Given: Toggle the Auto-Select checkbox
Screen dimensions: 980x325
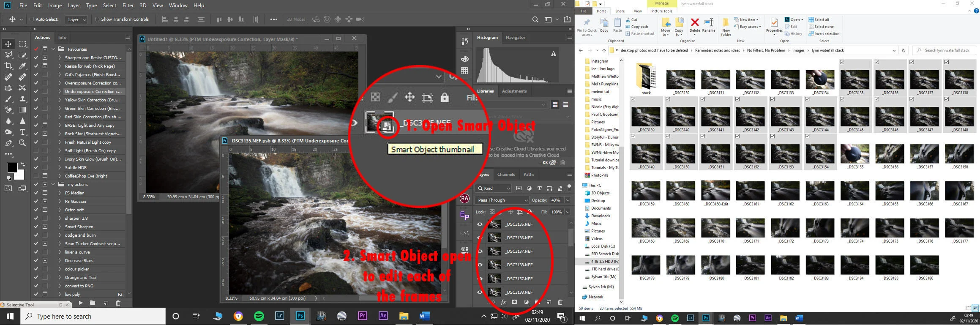Looking at the screenshot, I should [x=32, y=19].
